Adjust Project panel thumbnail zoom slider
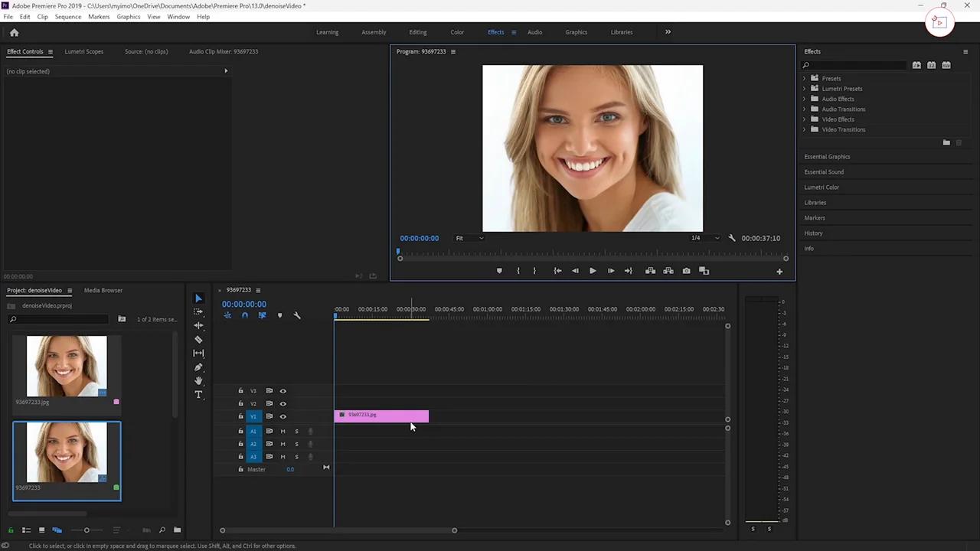980x551 pixels. point(87,530)
